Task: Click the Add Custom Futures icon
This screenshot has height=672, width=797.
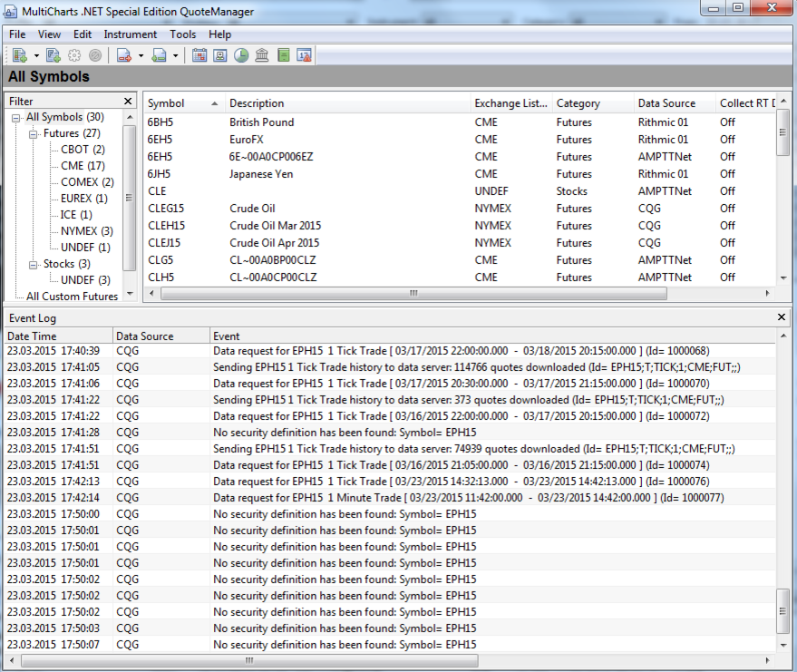Action: point(53,55)
